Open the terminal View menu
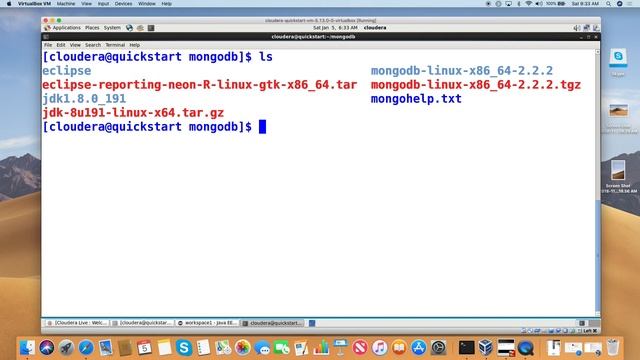 point(75,45)
